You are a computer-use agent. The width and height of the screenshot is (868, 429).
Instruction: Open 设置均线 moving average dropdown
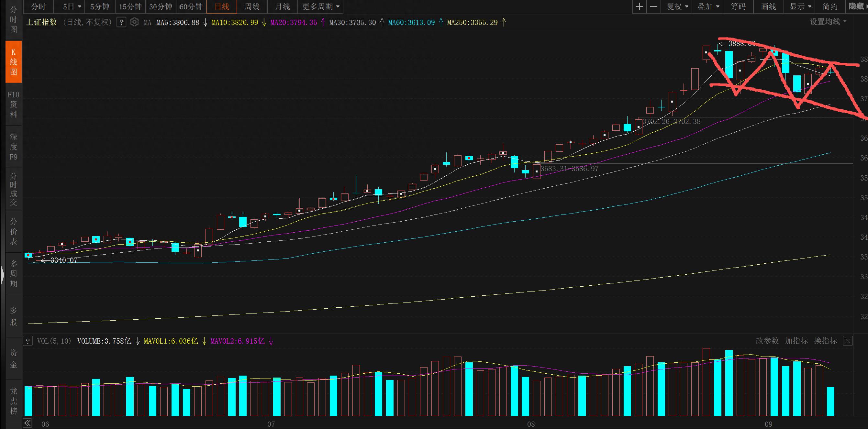[x=828, y=22]
